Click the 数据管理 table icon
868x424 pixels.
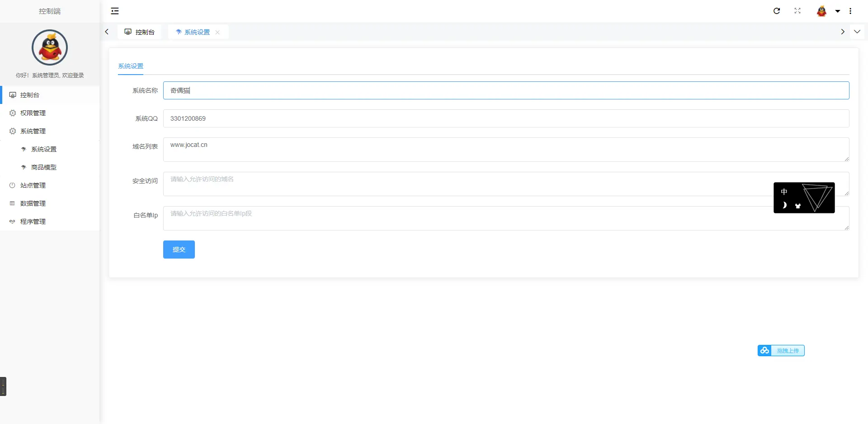[x=12, y=203]
